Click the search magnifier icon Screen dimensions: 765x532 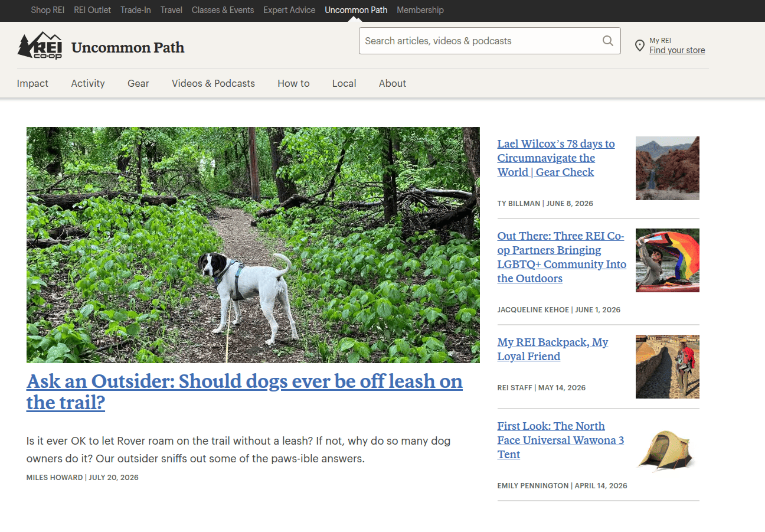tap(607, 41)
